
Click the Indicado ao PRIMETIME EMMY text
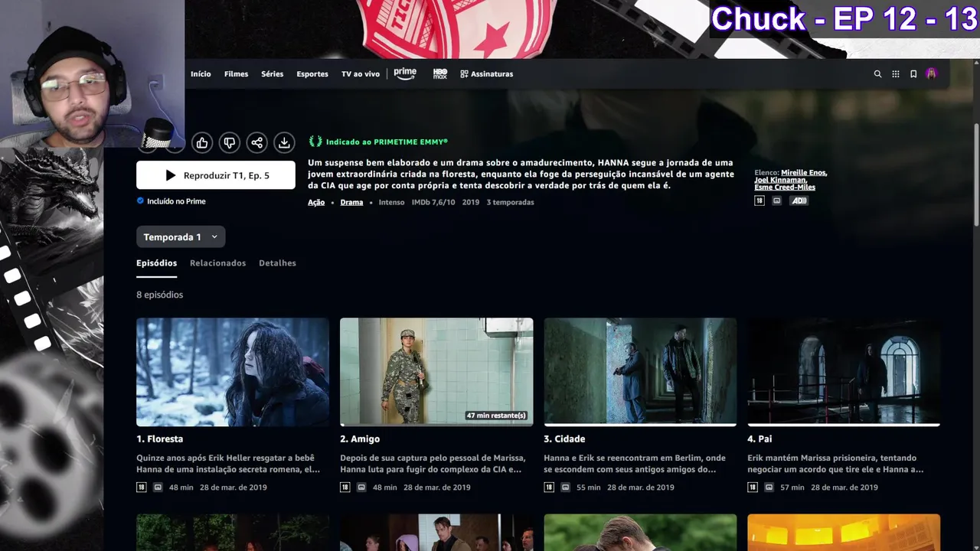(387, 142)
